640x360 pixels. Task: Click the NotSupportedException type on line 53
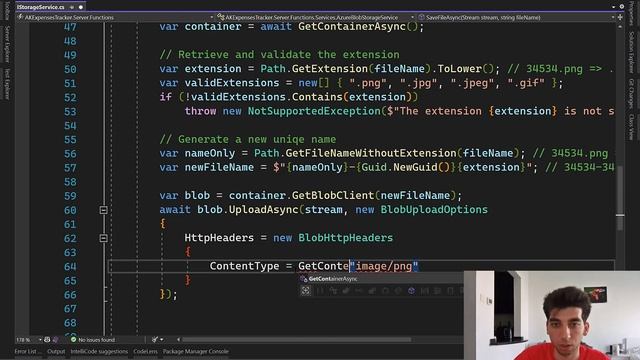tap(314, 111)
